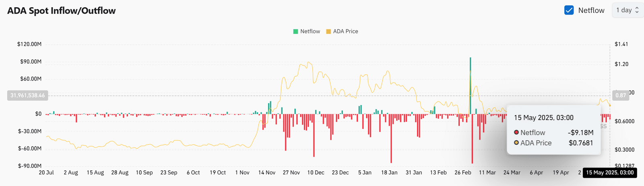The image size is (644, 186).
Task: Click the green Netflow legend square
Action: 296,31
